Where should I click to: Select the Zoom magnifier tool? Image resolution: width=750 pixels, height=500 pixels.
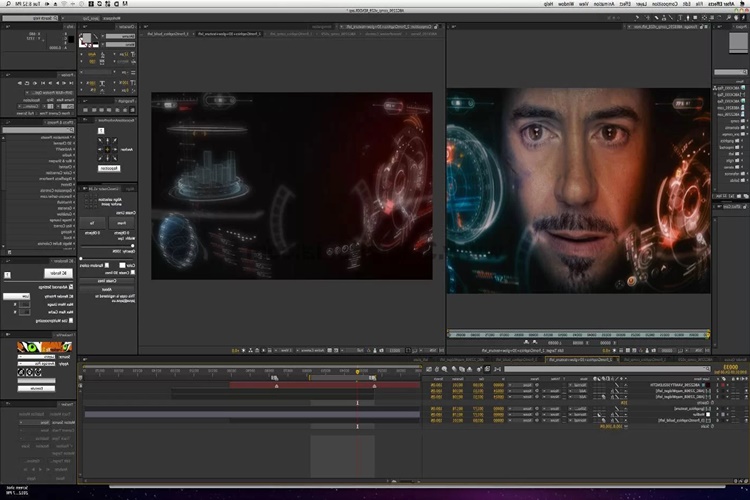point(728,18)
